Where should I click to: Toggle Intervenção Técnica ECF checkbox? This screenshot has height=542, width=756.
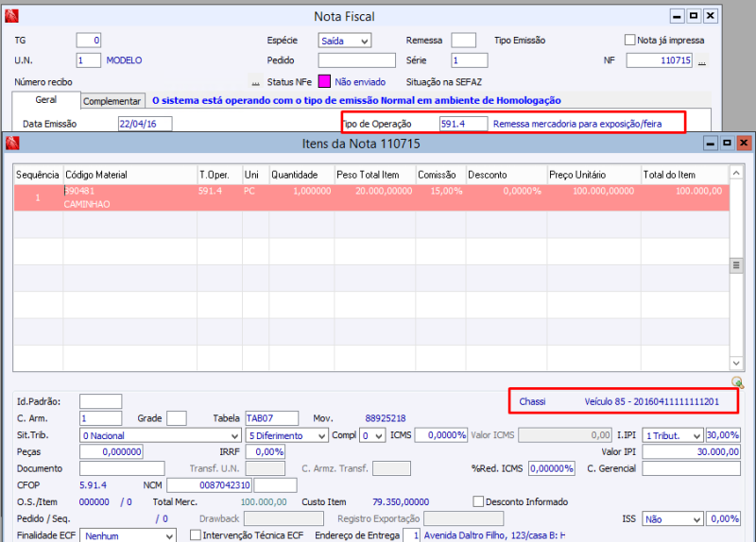click(196, 535)
